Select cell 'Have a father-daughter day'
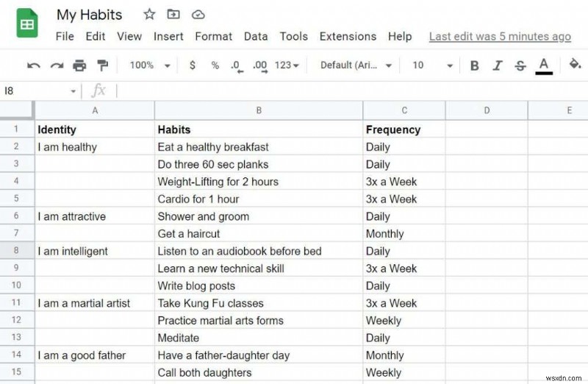The width and height of the screenshot is (588, 384). click(x=259, y=355)
